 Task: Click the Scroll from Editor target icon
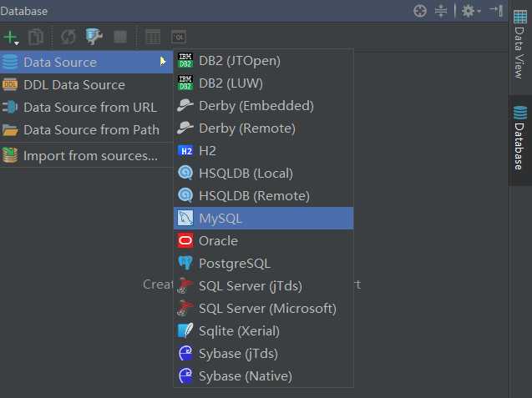[x=420, y=11]
